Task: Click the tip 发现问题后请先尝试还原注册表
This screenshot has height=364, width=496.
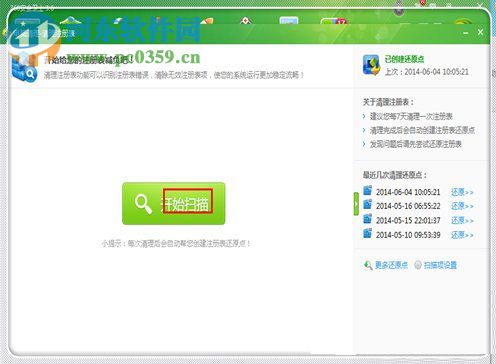Action: [x=416, y=144]
